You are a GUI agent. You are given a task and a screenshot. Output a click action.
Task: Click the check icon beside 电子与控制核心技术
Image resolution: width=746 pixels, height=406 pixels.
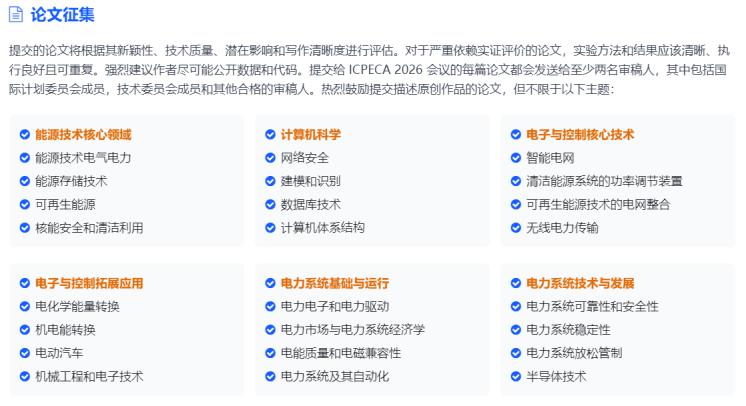(x=516, y=134)
